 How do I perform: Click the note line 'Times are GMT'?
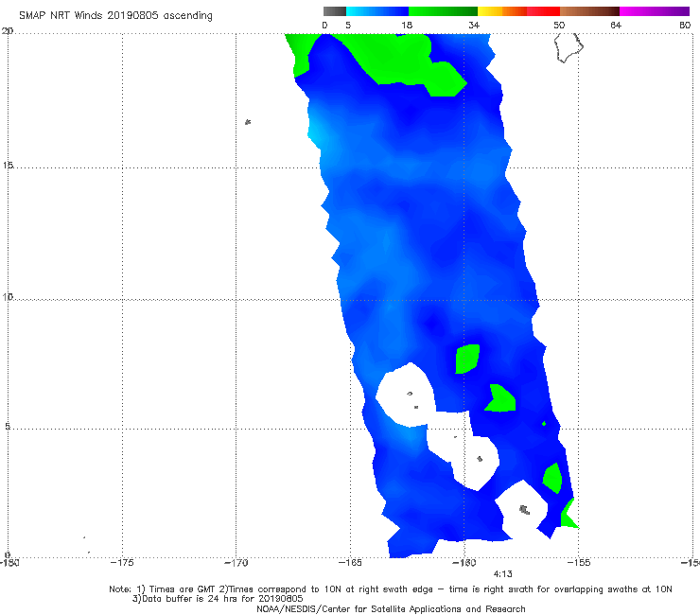tap(183, 589)
